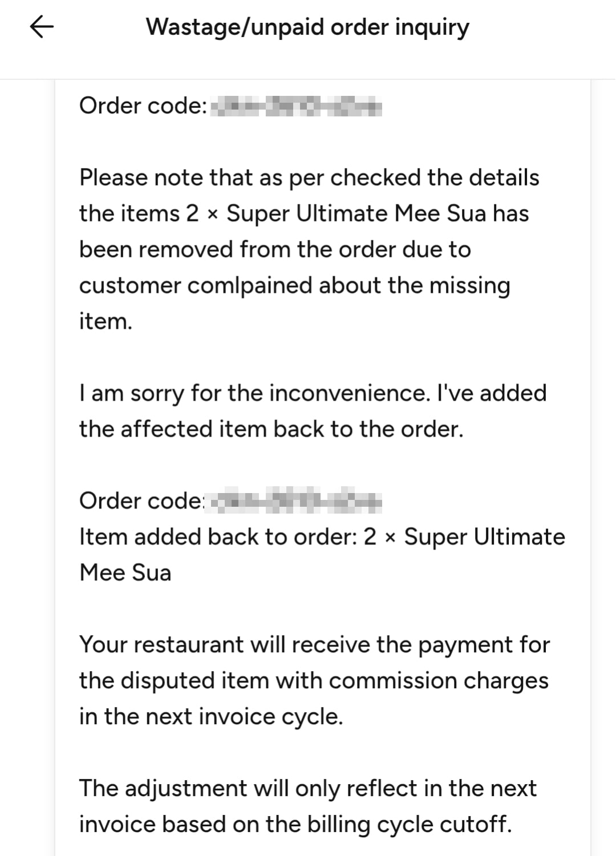
Task: Tap the 'Mee Sua' line below 'Item added'
Action: click(x=125, y=573)
